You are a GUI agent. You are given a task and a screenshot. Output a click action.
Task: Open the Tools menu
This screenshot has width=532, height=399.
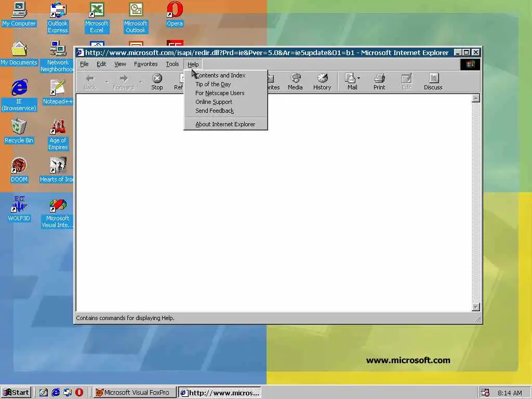pyautogui.click(x=172, y=64)
